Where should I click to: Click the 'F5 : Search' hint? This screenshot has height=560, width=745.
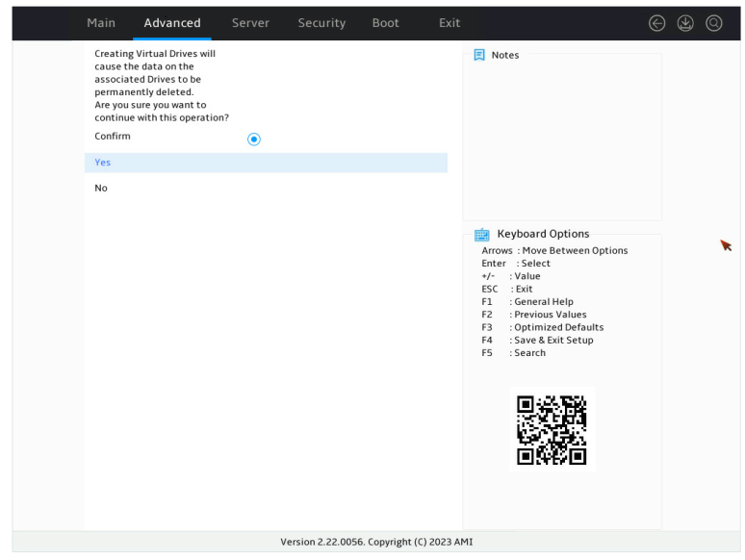tap(514, 353)
